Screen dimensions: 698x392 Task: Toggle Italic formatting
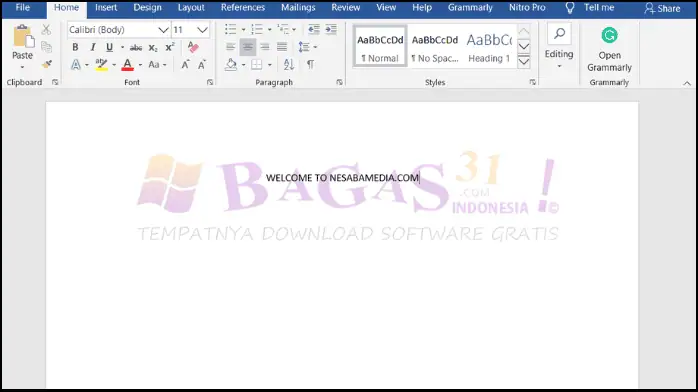(93, 47)
